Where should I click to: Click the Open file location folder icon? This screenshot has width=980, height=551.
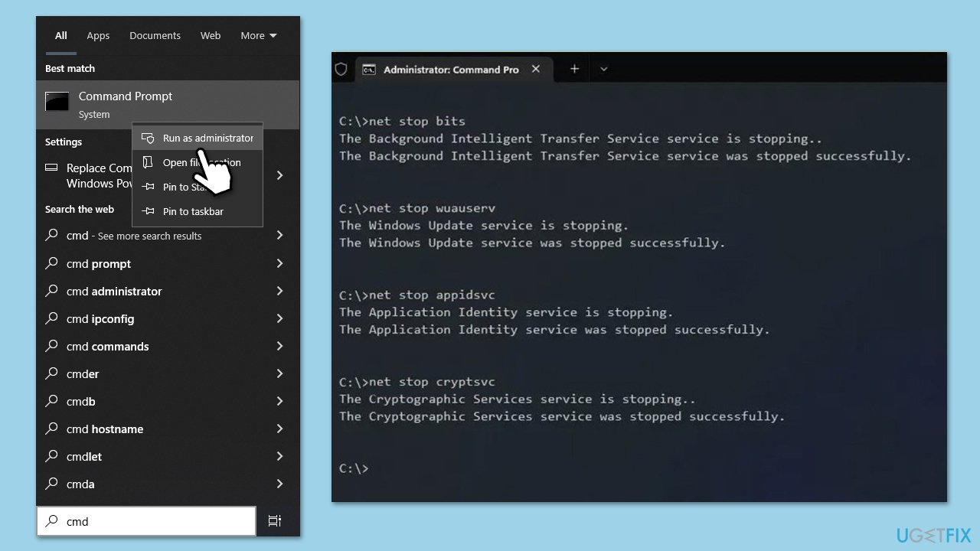[148, 162]
